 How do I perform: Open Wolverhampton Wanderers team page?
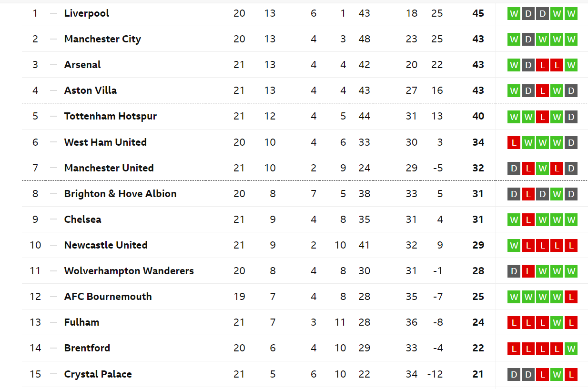pyautogui.click(x=129, y=271)
